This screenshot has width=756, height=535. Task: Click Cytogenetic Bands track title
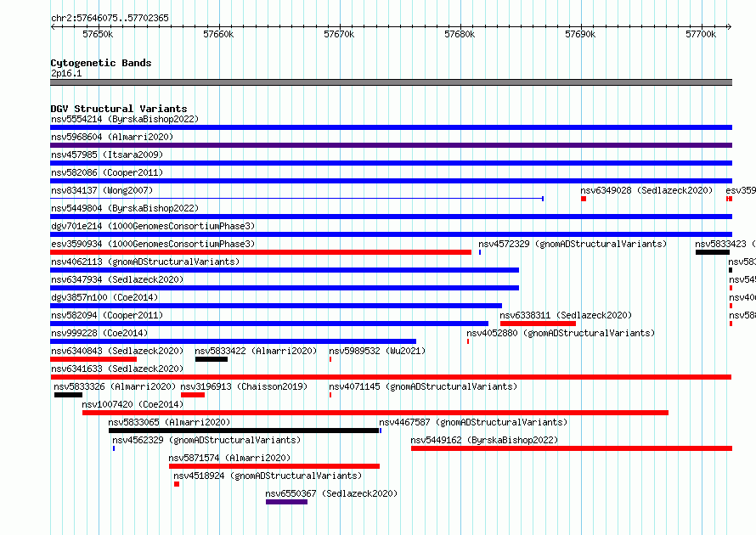click(101, 63)
